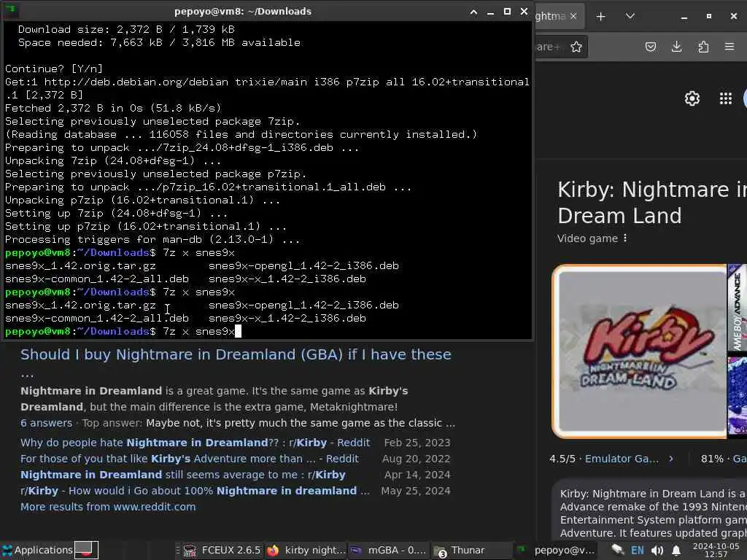Open a new Firefox tab with plus
747x560 pixels.
tap(601, 17)
